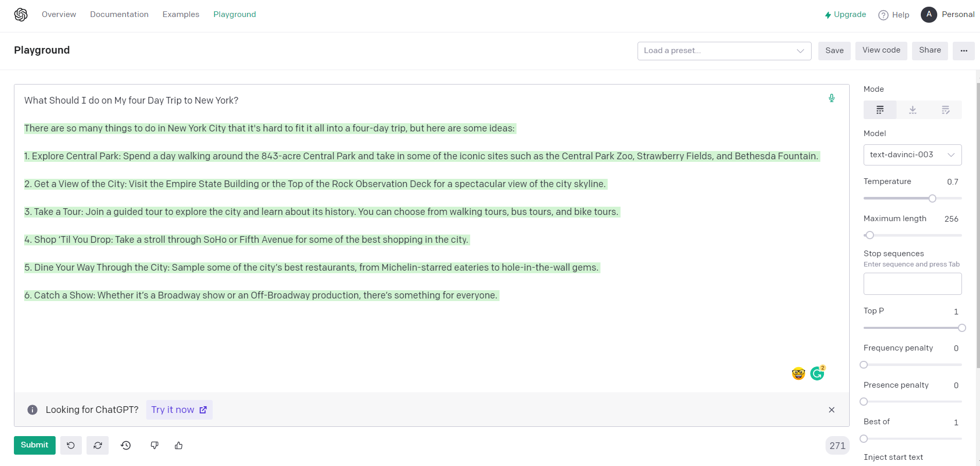The height and width of the screenshot is (466, 980).
Task: Open the three-dot more options menu
Action: click(964, 51)
